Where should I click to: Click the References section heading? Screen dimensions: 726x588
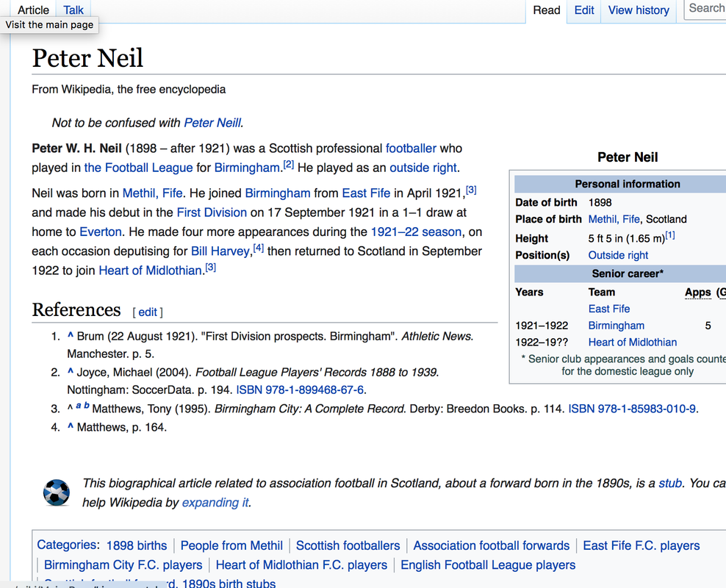pos(76,309)
